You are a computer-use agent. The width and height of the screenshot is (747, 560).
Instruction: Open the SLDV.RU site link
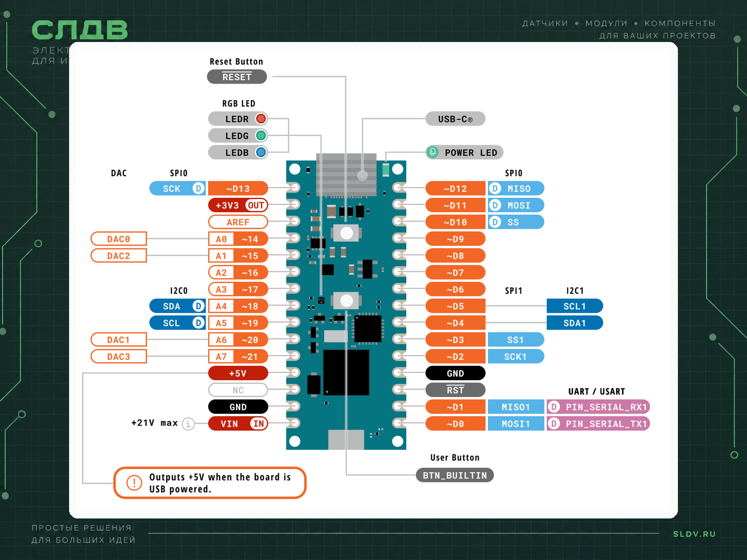[x=694, y=534]
